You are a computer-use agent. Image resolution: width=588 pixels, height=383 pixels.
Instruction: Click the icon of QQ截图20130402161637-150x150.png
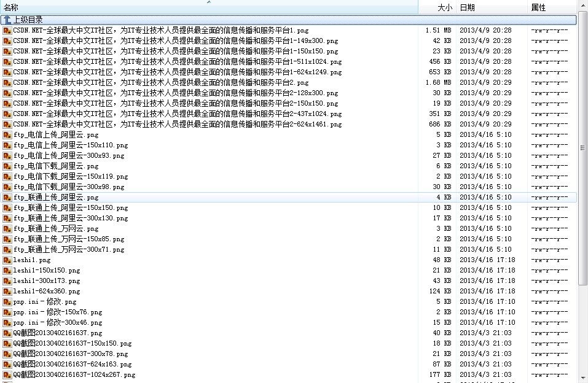pyautogui.click(x=7, y=344)
